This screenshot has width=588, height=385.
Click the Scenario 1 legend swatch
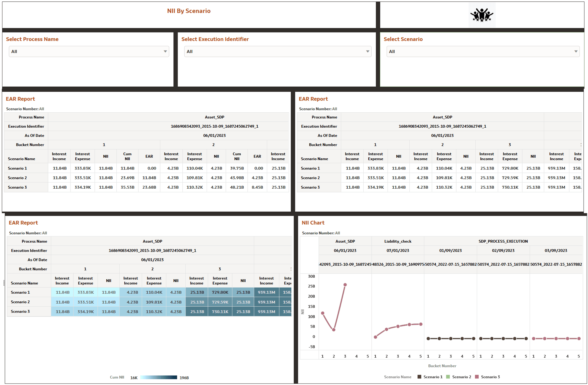click(x=419, y=377)
